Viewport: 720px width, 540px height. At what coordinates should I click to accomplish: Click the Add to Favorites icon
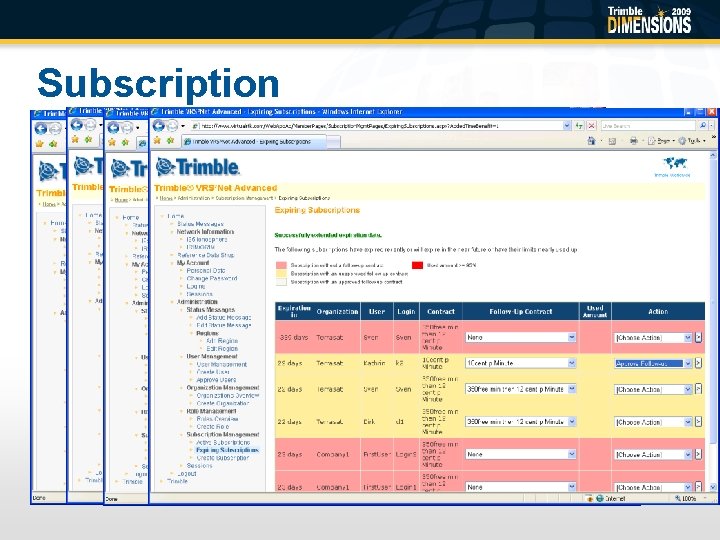coord(171,141)
